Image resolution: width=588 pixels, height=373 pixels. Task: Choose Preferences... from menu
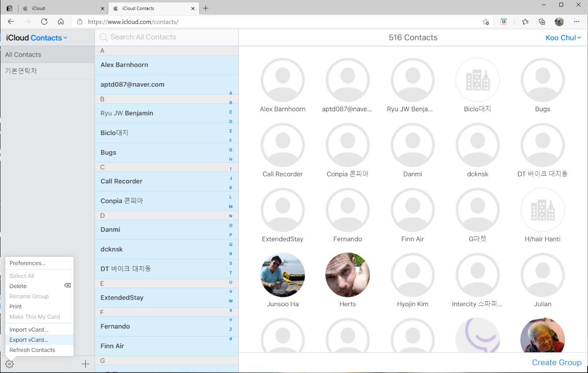point(39,263)
